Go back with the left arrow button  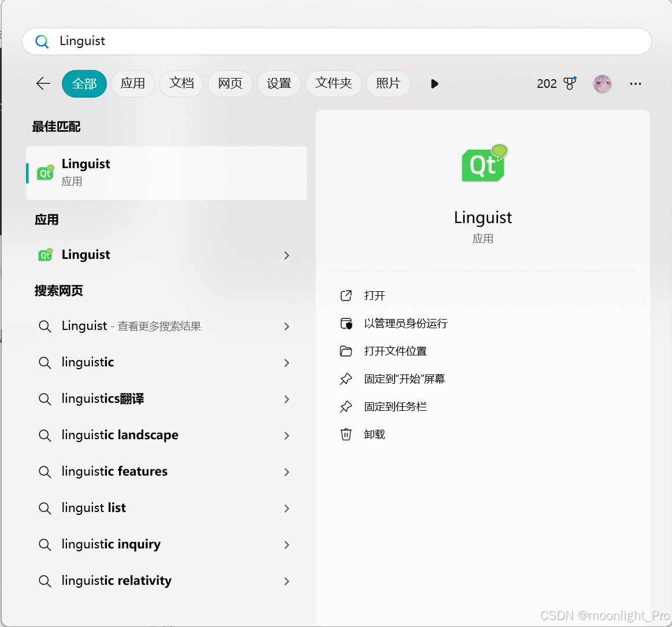click(x=43, y=84)
